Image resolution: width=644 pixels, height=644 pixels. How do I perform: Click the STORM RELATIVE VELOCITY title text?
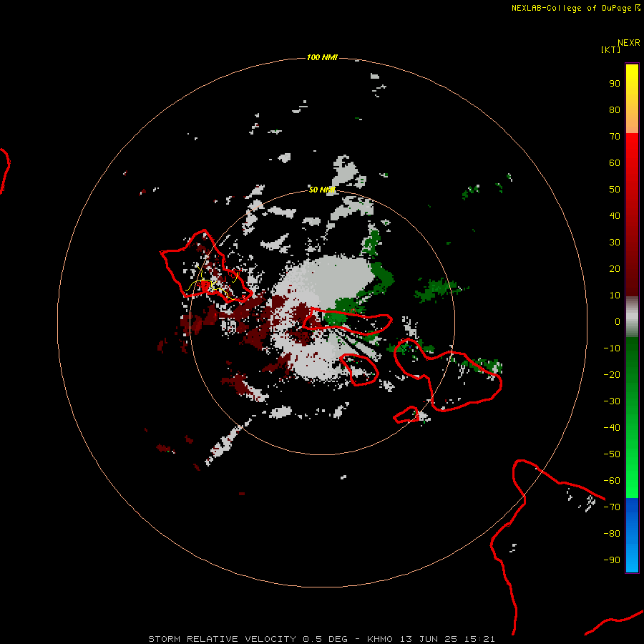223,639
